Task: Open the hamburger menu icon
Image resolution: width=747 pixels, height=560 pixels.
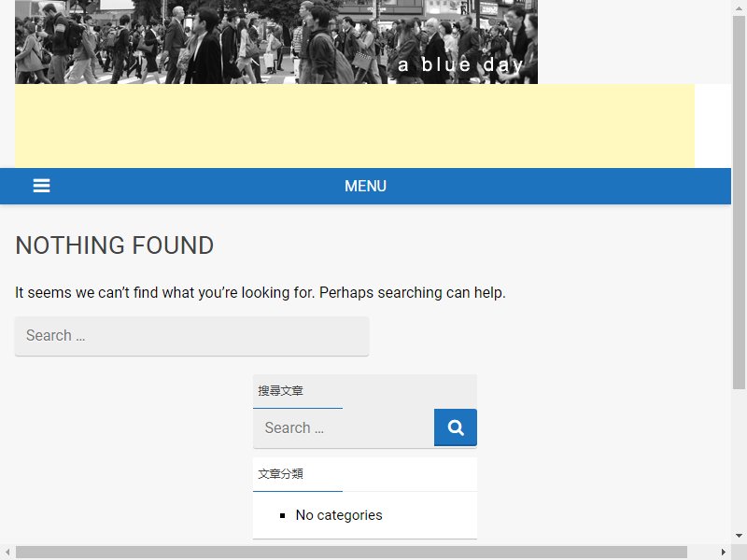Action: coord(41,186)
